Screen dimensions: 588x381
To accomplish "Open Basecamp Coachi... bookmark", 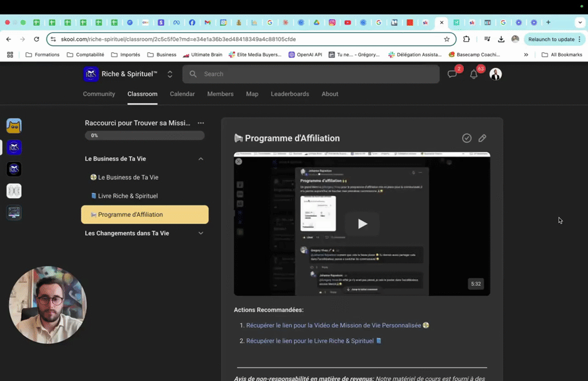I will pyautogui.click(x=474, y=55).
